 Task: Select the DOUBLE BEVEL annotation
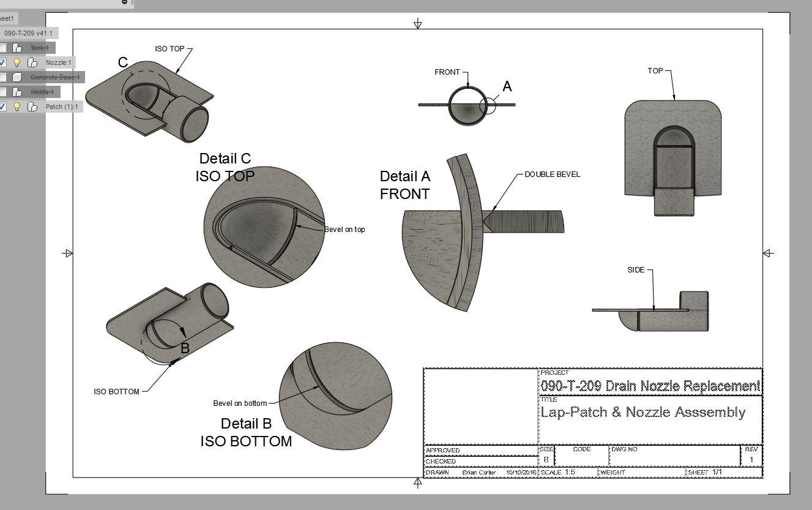click(552, 174)
